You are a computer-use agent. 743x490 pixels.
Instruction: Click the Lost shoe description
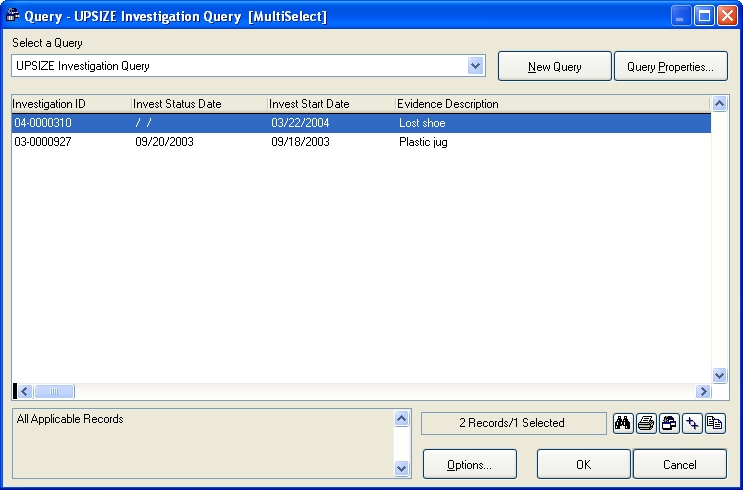coord(422,123)
